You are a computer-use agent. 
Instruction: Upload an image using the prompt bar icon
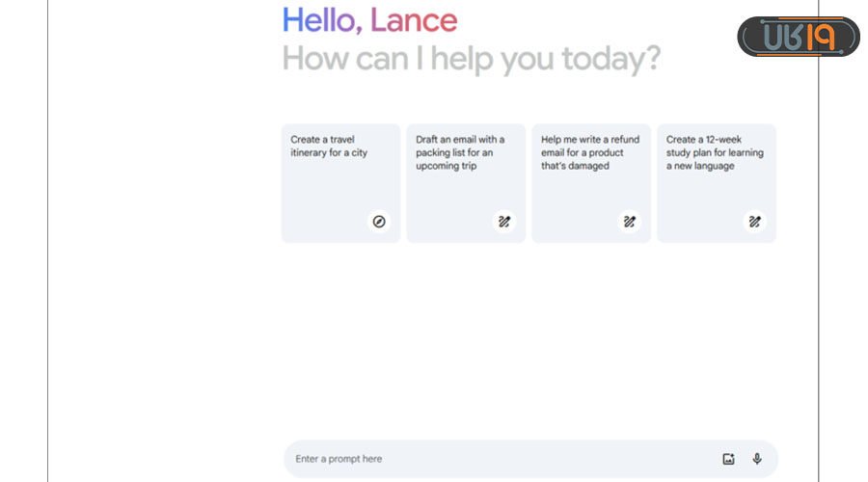(729, 459)
